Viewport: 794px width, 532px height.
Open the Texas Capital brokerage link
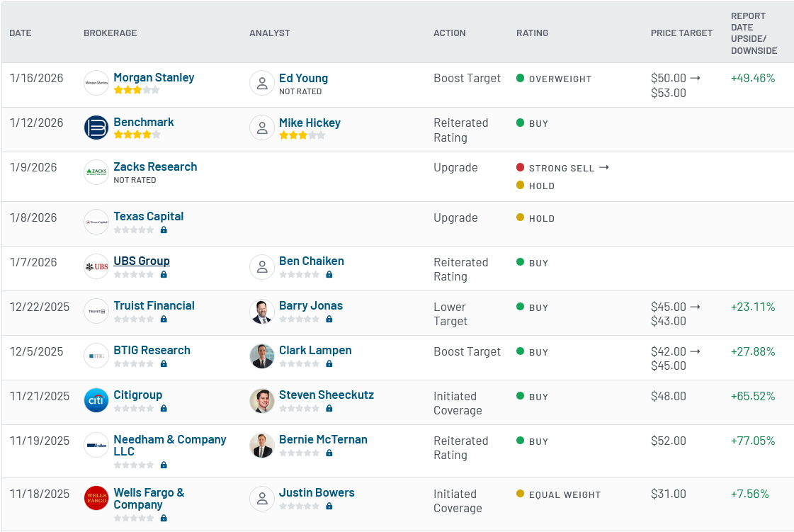[x=148, y=216]
